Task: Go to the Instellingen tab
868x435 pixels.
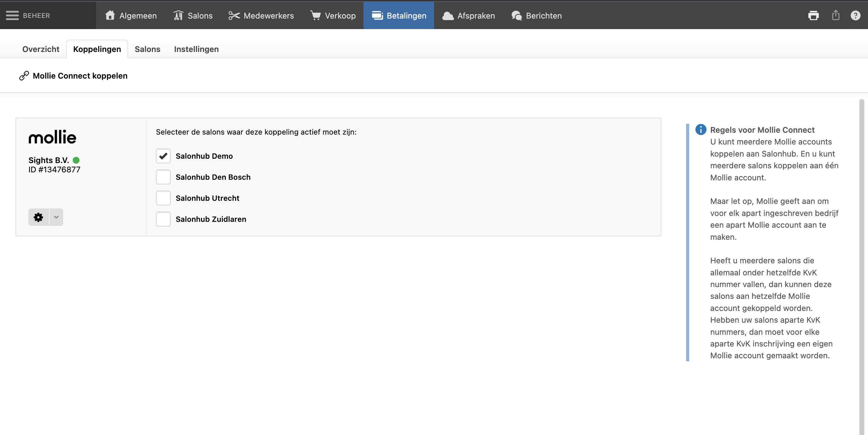Action: [x=196, y=49]
